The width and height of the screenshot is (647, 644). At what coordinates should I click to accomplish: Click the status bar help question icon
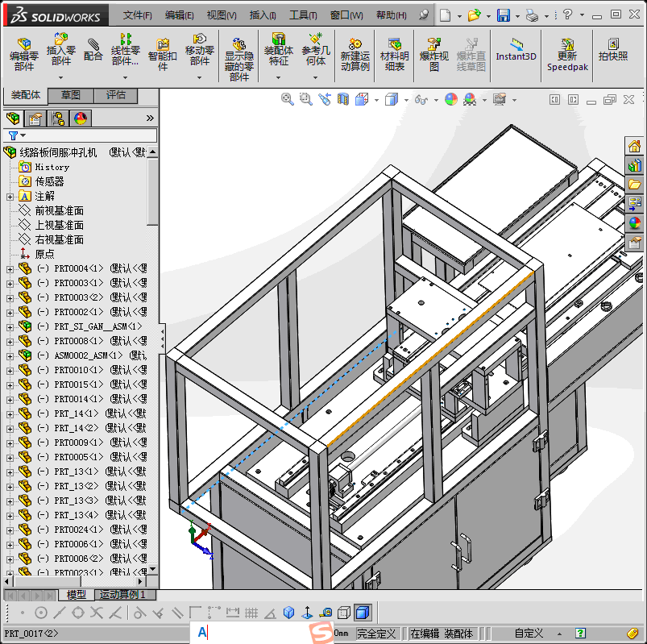click(580, 634)
